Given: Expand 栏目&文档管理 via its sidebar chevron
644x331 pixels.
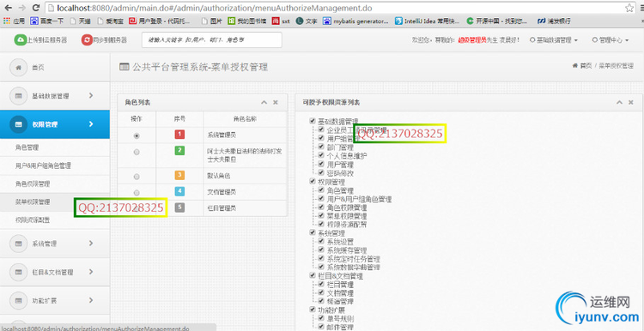Looking at the screenshot, I should click(91, 272).
